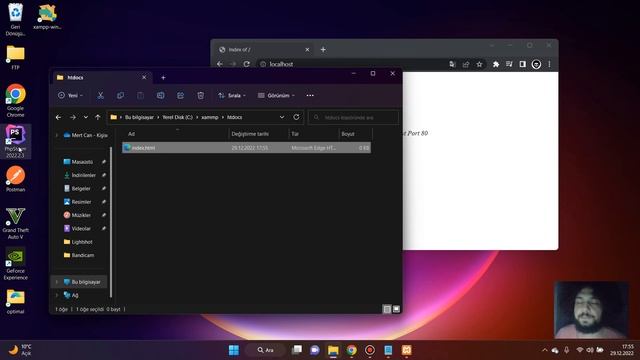Expand the Mert Can - Kişisel OneDrive node
This screenshot has height=360, width=640.
pyautogui.click(x=57, y=135)
